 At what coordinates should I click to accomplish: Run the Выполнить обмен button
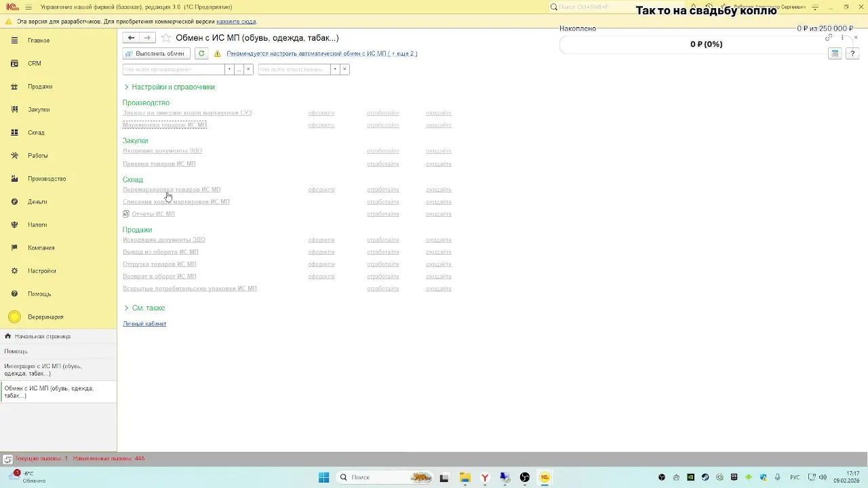[157, 54]
